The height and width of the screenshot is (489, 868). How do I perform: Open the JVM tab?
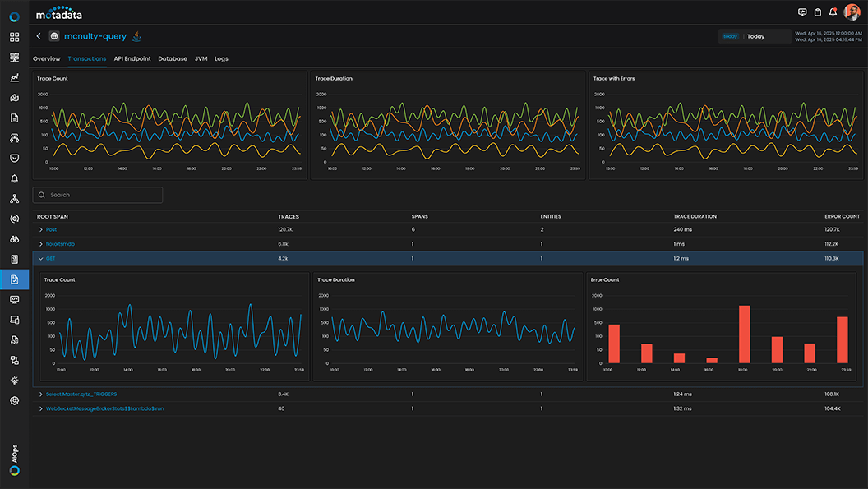[201, 58]
